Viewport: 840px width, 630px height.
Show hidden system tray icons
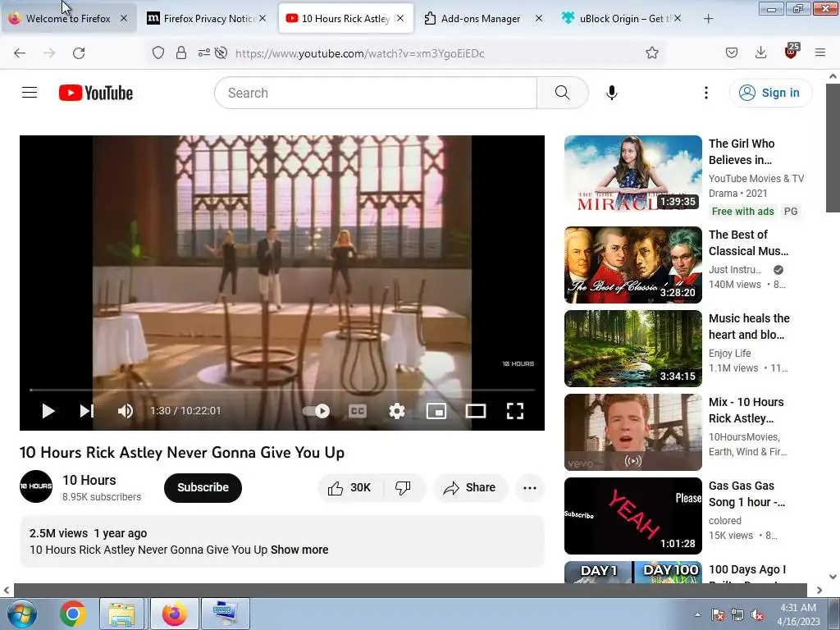[x=697, y=614]
